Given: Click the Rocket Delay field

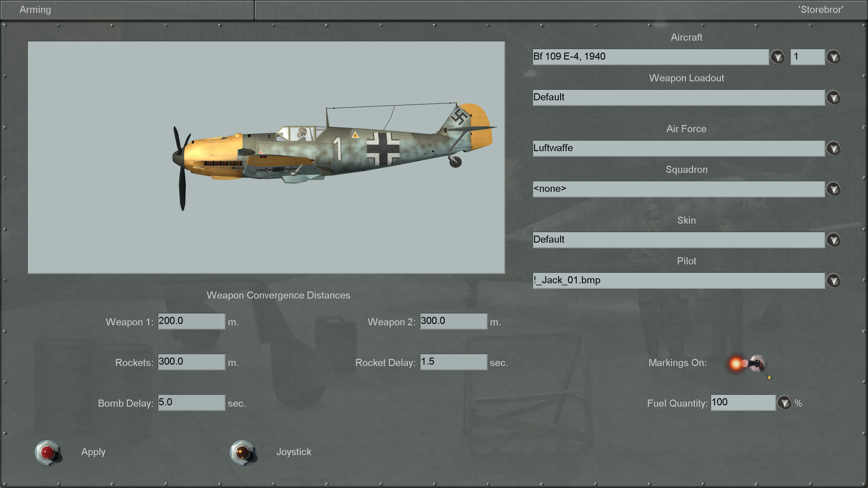Looking at the screenshot, I should [x=453, y=362].
